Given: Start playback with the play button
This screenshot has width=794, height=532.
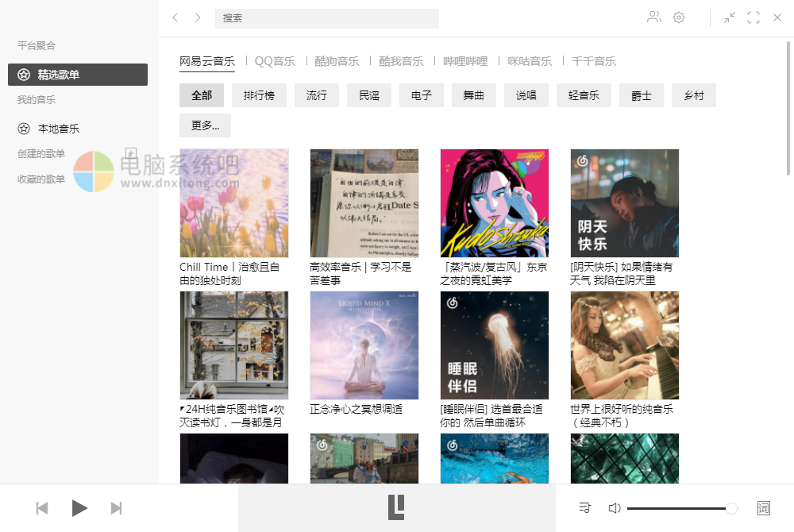Looking at the screenshot, I should coord(79,507).
